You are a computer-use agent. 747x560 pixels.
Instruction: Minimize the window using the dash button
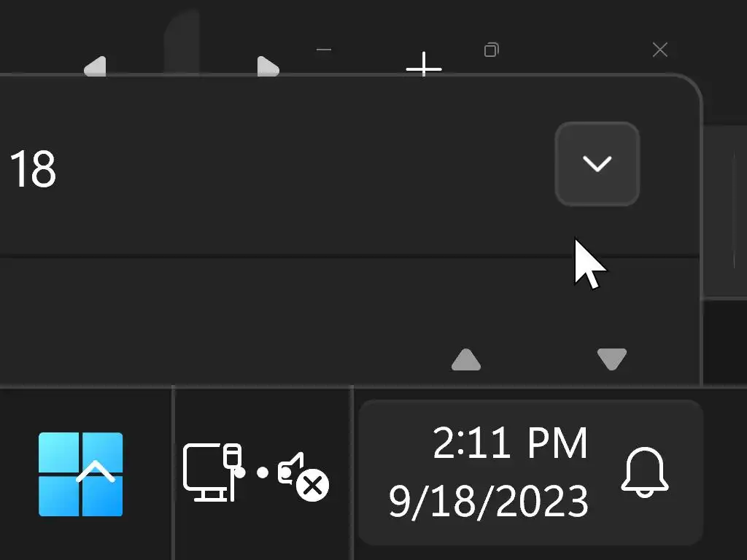click(x=324, y=50)
